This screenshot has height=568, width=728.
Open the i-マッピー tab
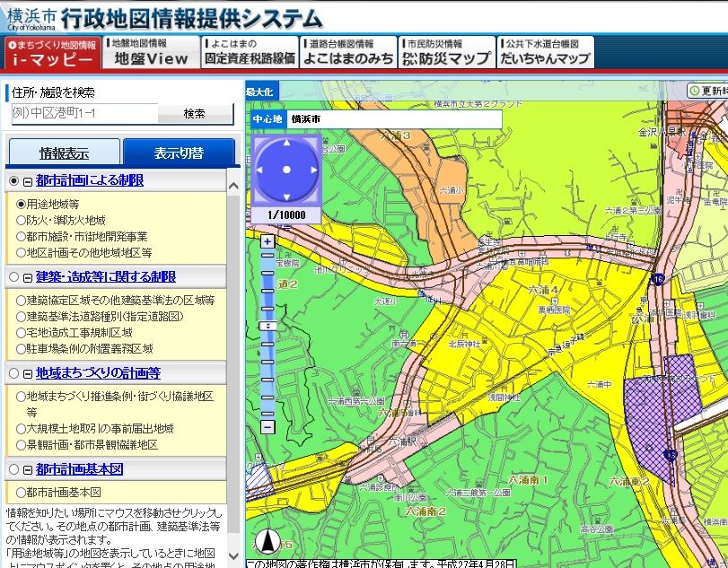tap(52, 52)
